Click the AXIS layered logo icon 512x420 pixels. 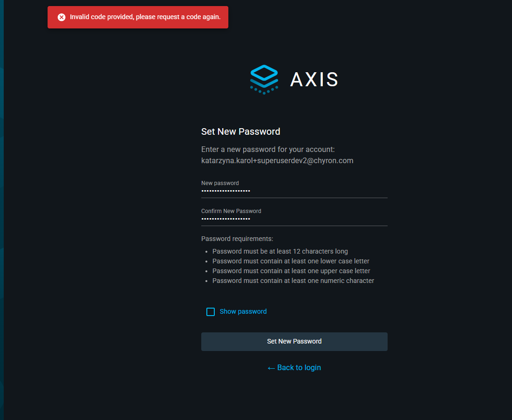264,79
